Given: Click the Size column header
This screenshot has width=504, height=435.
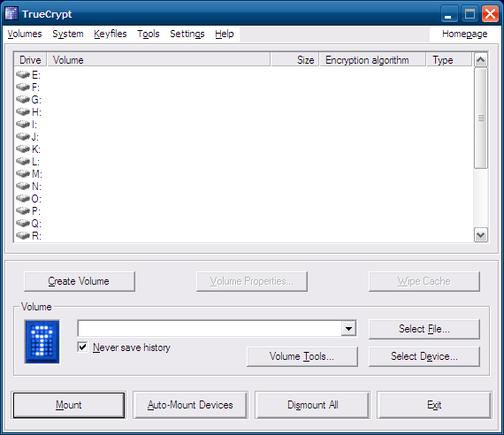Looking at the screenshot, I should point(294,60).
